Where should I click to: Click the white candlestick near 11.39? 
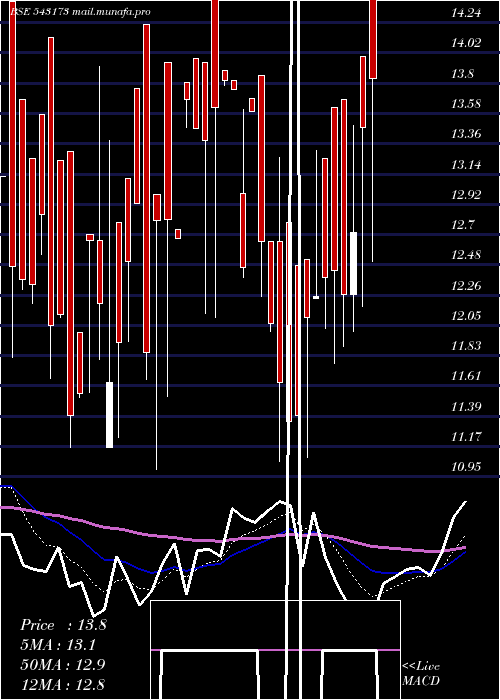point(109,415)
